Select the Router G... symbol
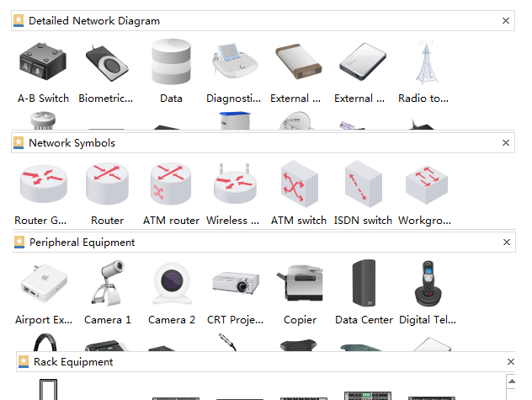The height and width of the screenshot is (400, 532). tap(43, 184)
